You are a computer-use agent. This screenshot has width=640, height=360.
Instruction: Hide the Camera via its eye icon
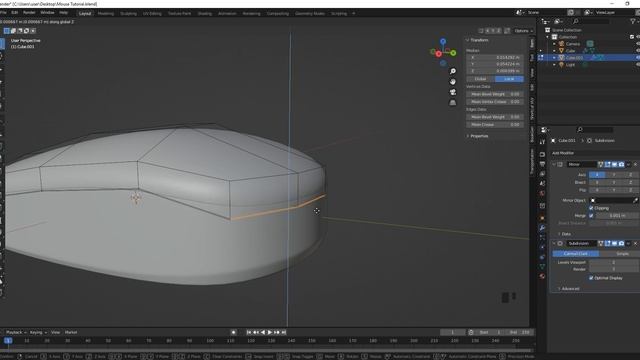coord(638,44)
